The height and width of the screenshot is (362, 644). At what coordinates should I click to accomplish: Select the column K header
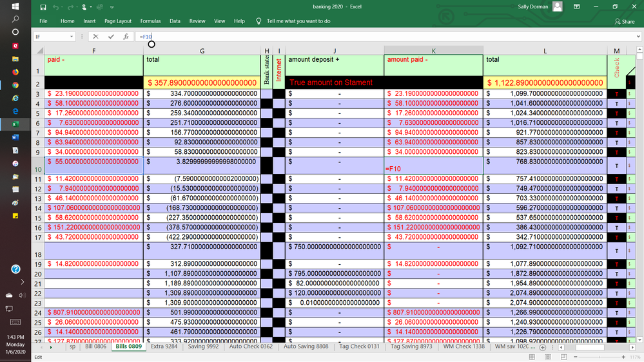click(x=433, y=50)
